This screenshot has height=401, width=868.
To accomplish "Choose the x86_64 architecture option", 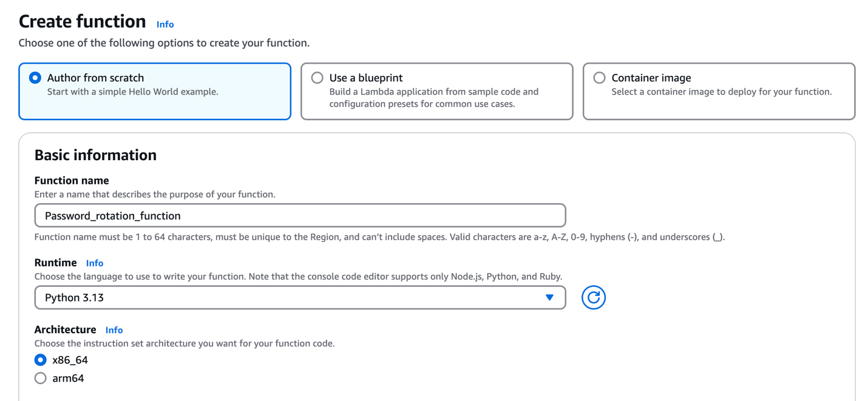I will 41,360.
